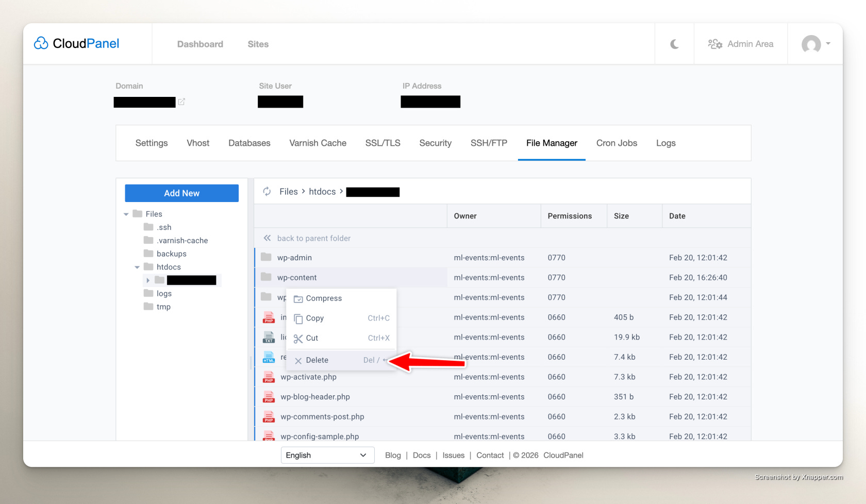Open the Contact footer link
The height and width of the screenshot is (504, 866).
[x=490, y=456]
